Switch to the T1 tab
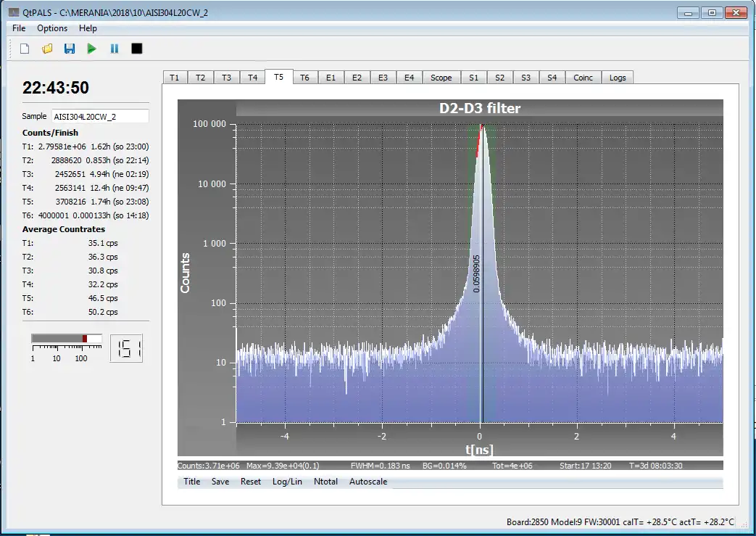Viewport: 756px width, 536px height. tap(174, 78)
